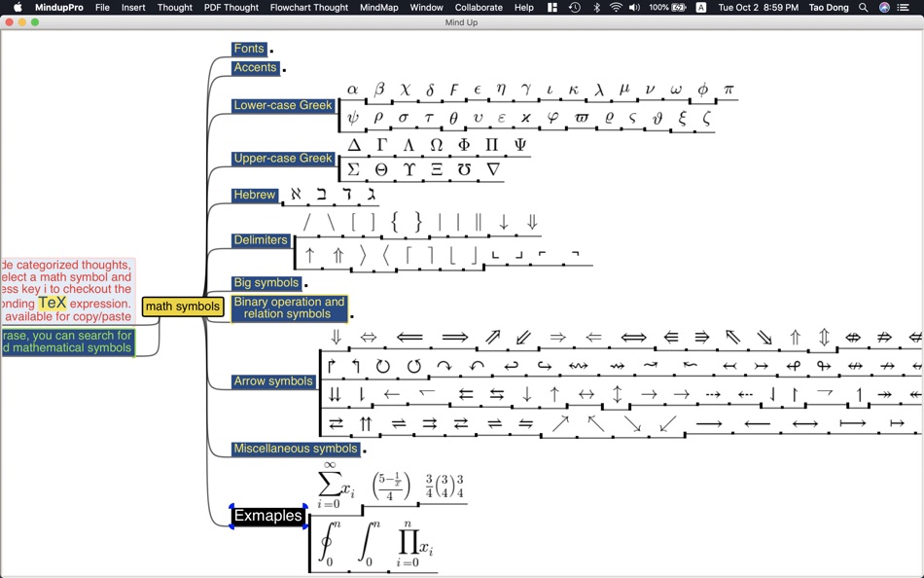
Task: Select the product formula example
Action: [415, 544]
